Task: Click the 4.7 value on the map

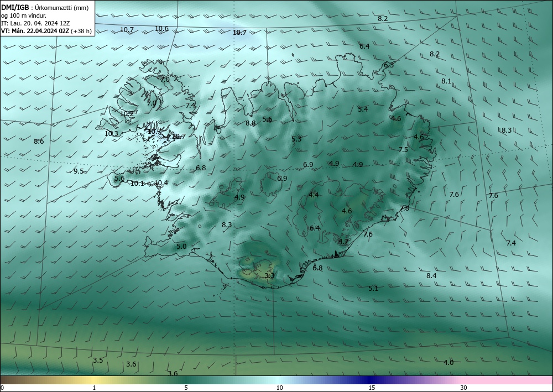Action: tap(343, 242)
